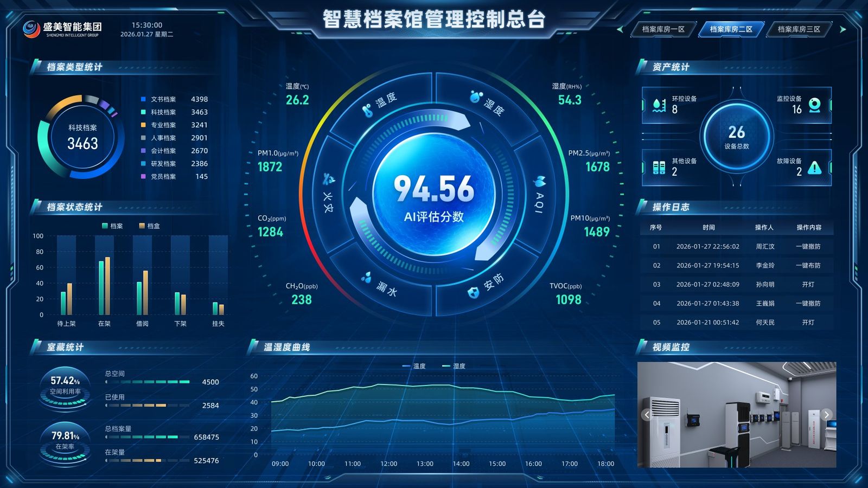Toggle the 档案 legend in status chart
Image resolution: width=868 pixels, height=488 pixels.
pos(112,226)
